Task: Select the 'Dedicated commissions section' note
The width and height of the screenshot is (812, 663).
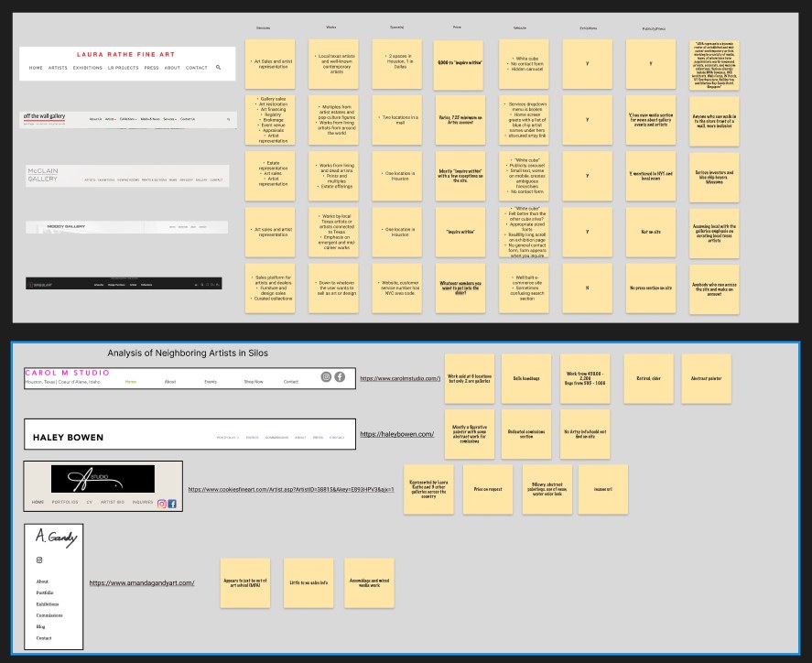Action: coord(526,434)
